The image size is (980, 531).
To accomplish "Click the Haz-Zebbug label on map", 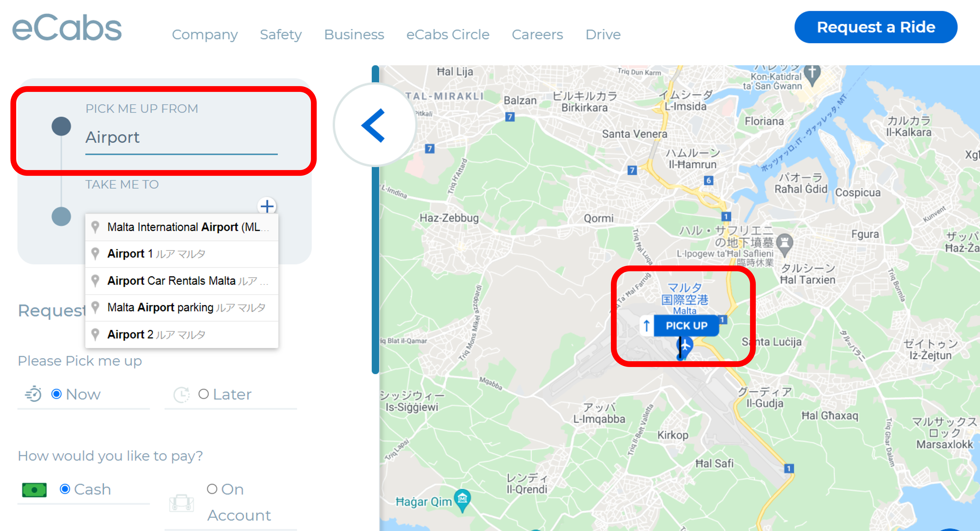I will click(x=449, y=218).
